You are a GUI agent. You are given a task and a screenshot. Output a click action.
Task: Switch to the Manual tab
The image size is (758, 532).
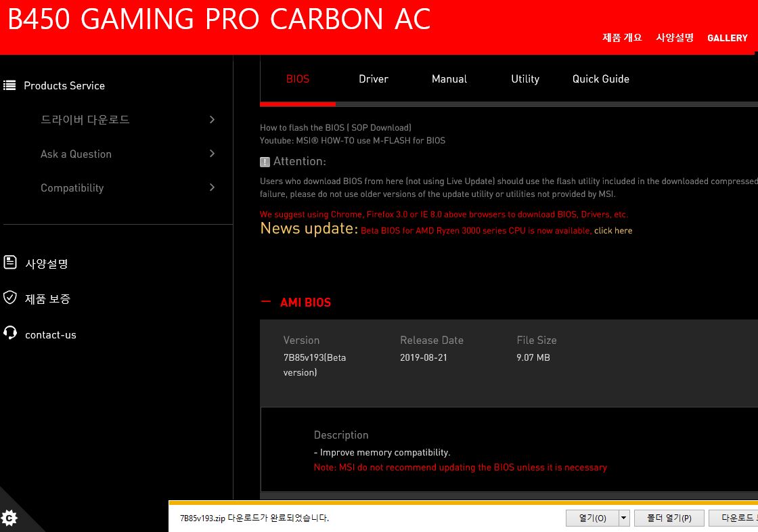point(449,79)
